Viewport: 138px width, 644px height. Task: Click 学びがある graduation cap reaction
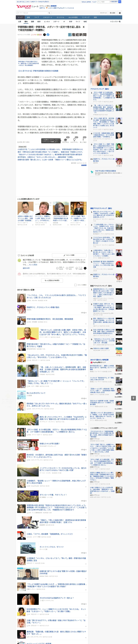(66, 140)
